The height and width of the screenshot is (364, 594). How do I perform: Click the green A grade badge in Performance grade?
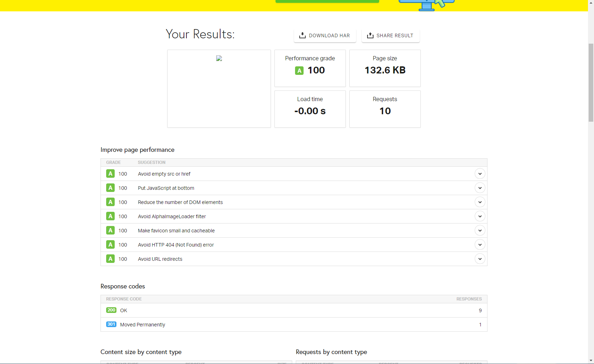(x=299, y=71)
